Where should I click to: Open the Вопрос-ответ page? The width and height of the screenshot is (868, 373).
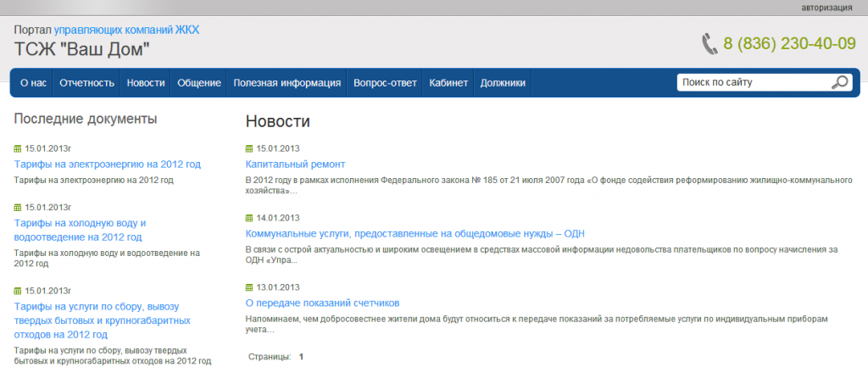pos(385,83)
